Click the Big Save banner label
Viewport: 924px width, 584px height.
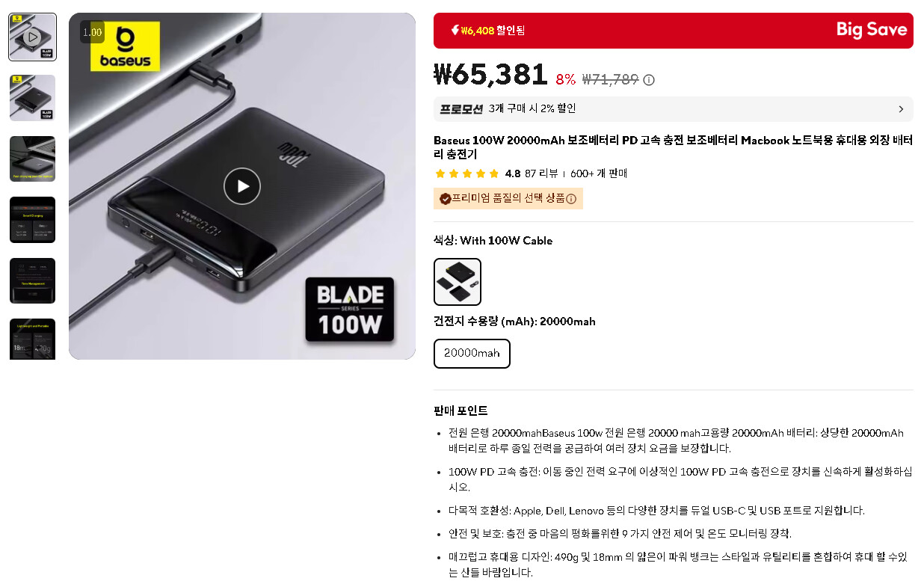point(872,30)
